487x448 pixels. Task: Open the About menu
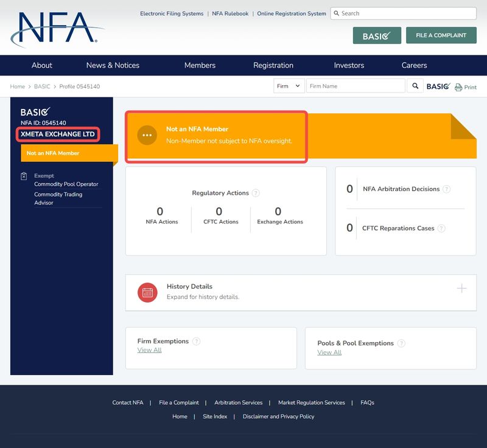[42, 65]
